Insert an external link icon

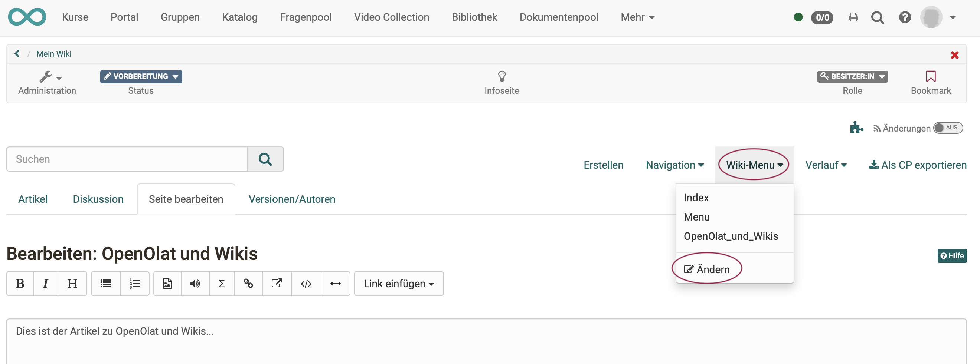point(277,284)
